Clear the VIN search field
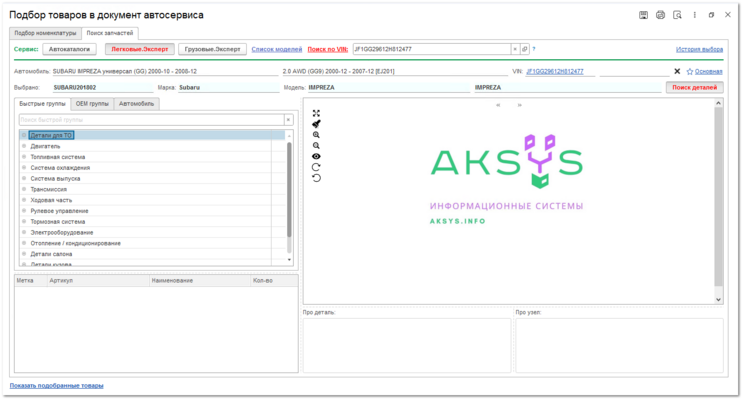Image resolution: width=743 pixels, height=400 pixels. (515, 49)
